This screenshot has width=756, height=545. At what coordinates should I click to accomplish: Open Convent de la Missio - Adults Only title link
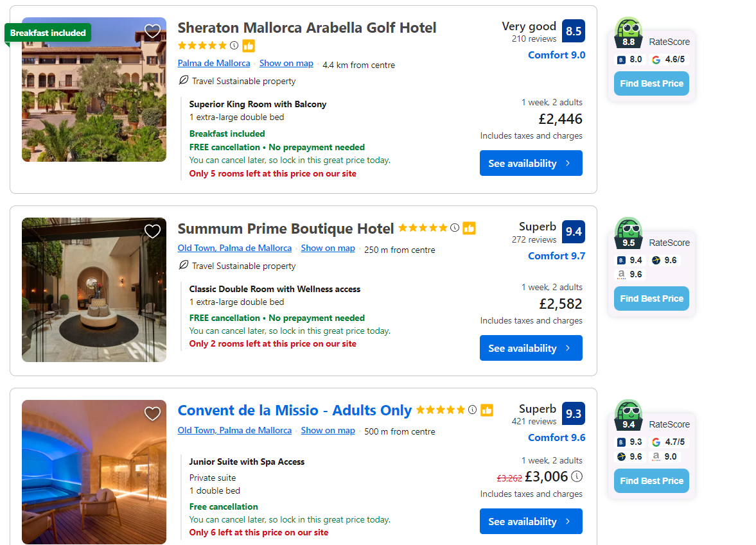tap(294, 411)
